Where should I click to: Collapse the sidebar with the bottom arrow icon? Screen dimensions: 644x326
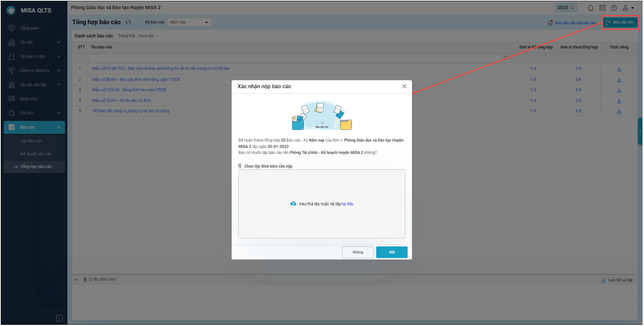(x=59, y=318)
